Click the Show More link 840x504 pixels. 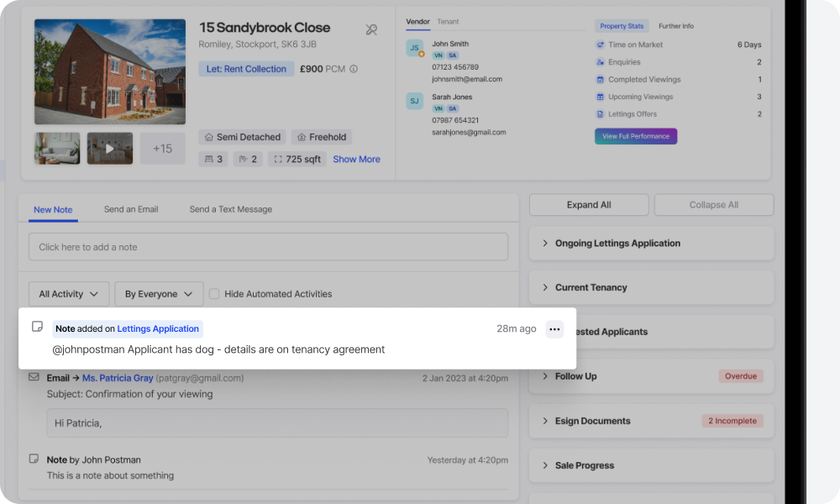click(x=356, y=159)
